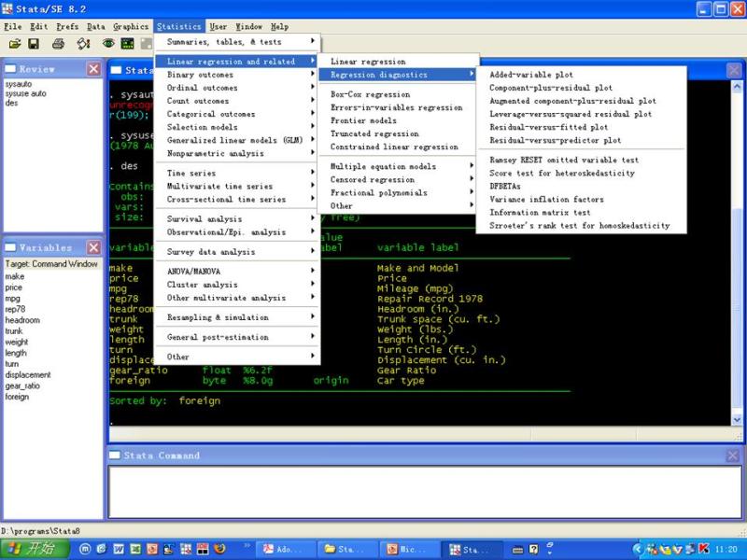Expand the Resampling & simulation submenu

click(x=237, y=317)
